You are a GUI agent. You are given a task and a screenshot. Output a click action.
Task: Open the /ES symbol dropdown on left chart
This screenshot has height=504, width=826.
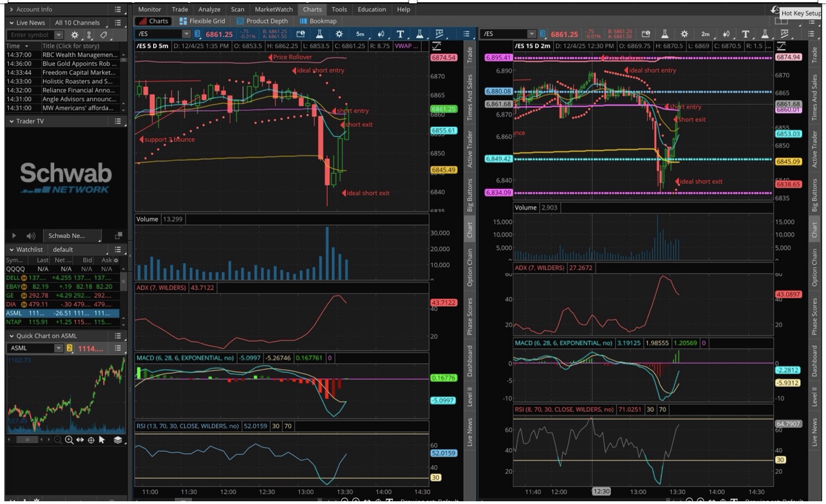point(187,34)
